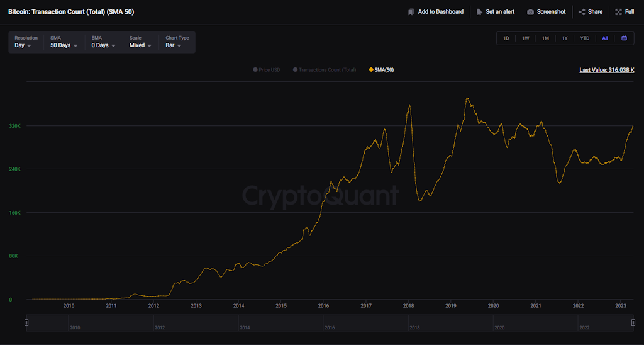The height and width of the screenshot is (345, 644).
Task: Select the 1Y time range tab
Action: [x=565, y=38]
